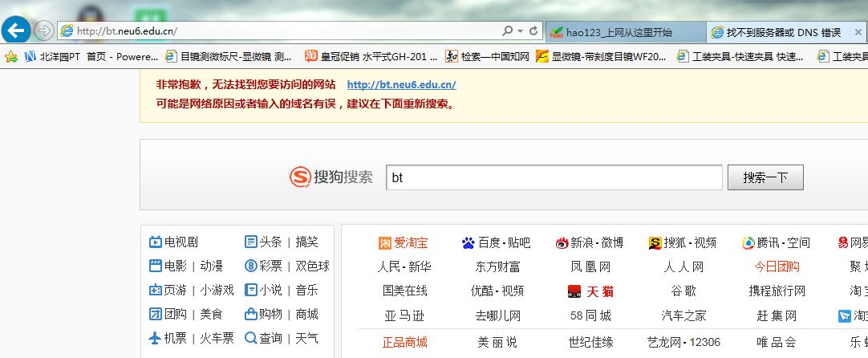The width and height of the screenshot is (868, 358).
Task: Click the 天猫 cat icon
Action: tap(574, 291)
